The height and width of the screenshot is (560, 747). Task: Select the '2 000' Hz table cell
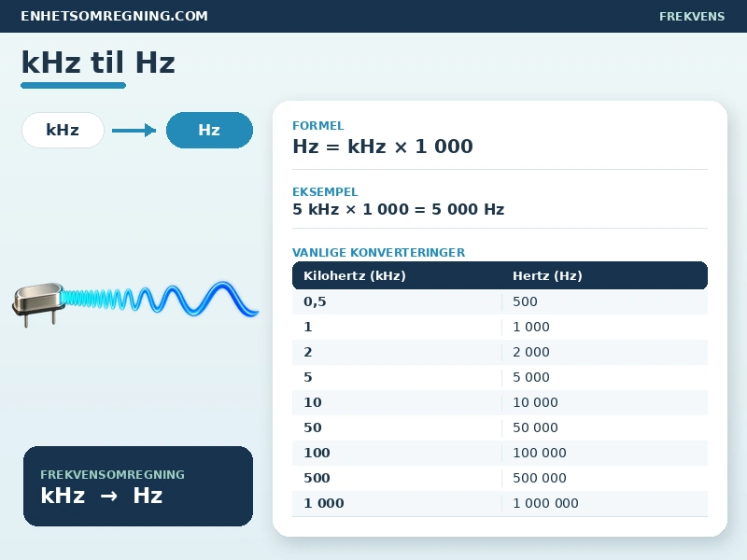605,352
